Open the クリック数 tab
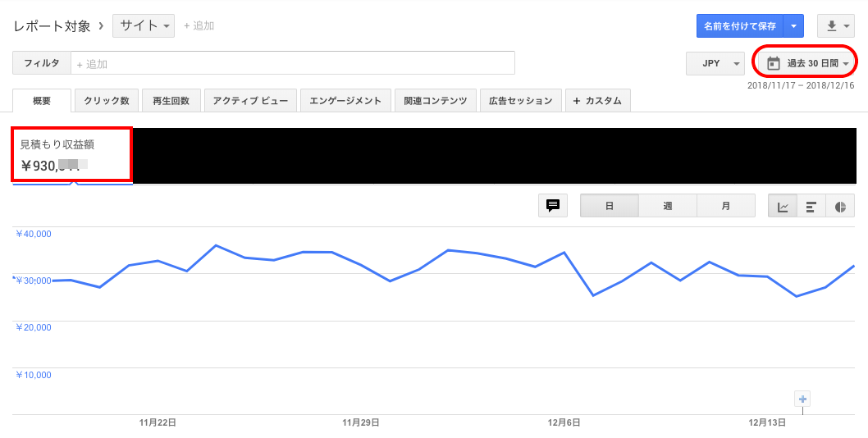 pyautogui.click(x=107, y=101)
